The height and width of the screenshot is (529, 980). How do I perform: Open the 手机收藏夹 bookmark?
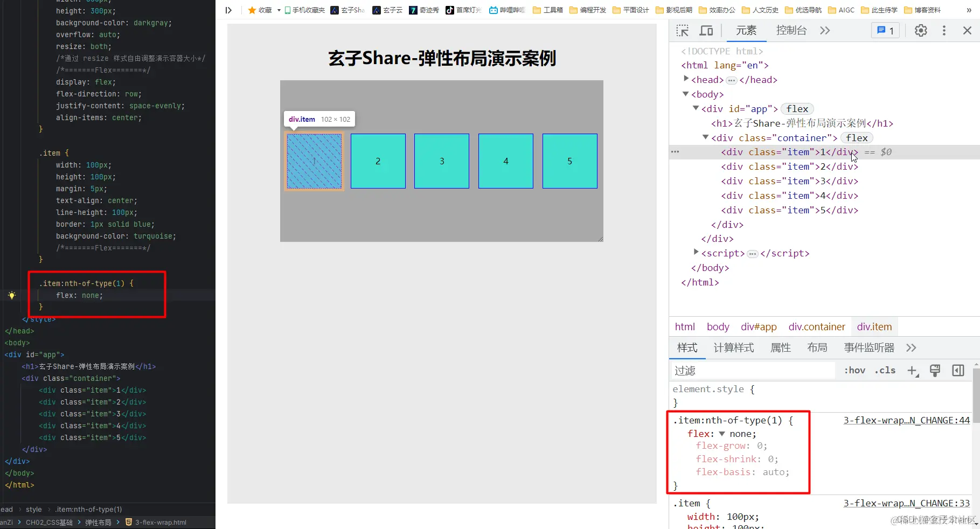coord(304,10)
